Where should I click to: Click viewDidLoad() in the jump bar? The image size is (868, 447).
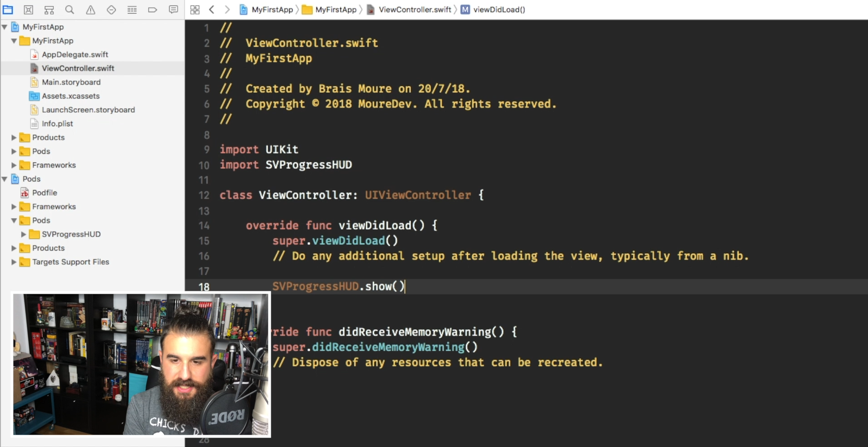[499, 10]
